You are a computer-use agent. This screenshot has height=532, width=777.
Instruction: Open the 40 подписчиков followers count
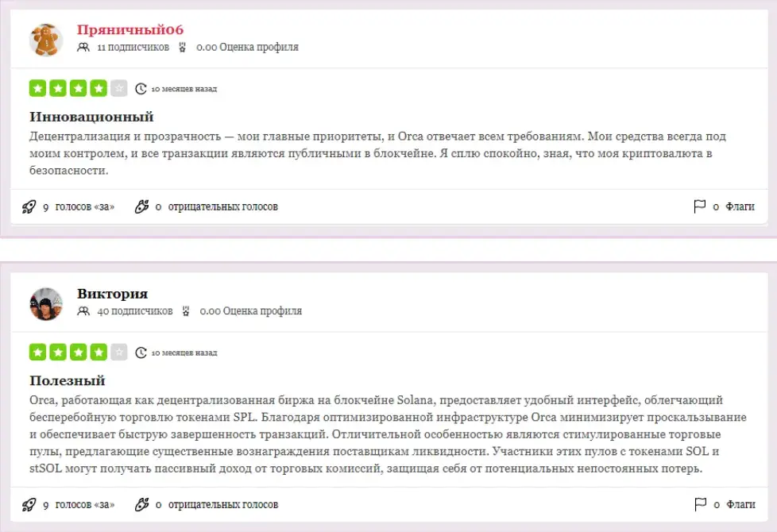coord(135,311)
